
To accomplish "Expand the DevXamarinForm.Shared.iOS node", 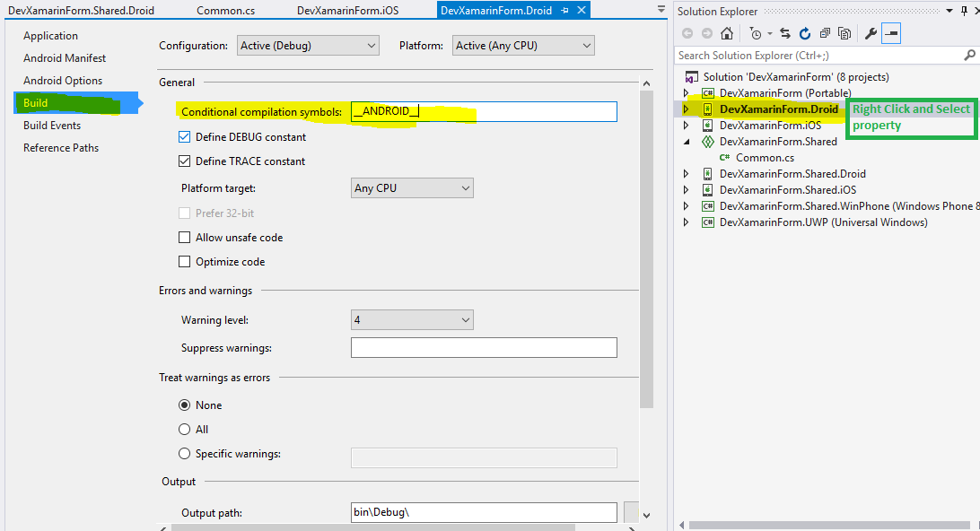I will [687, 190].
